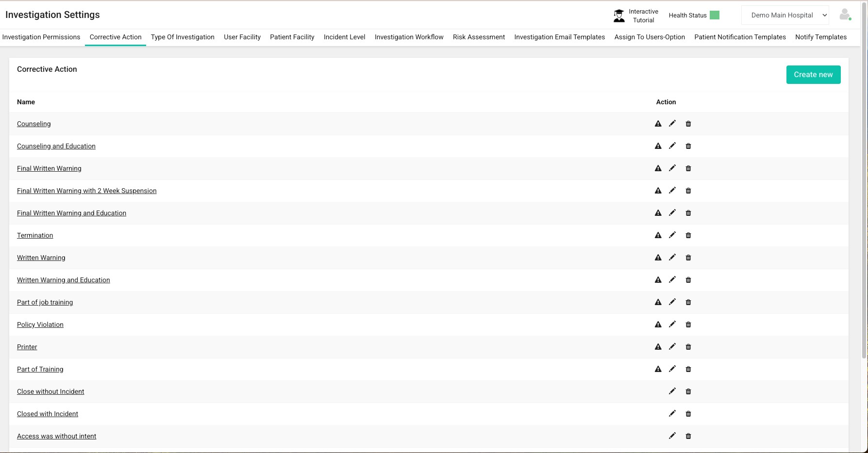Click the warning icon for Counseling
This screenshot has width=868, height=453.
(658, 124)
